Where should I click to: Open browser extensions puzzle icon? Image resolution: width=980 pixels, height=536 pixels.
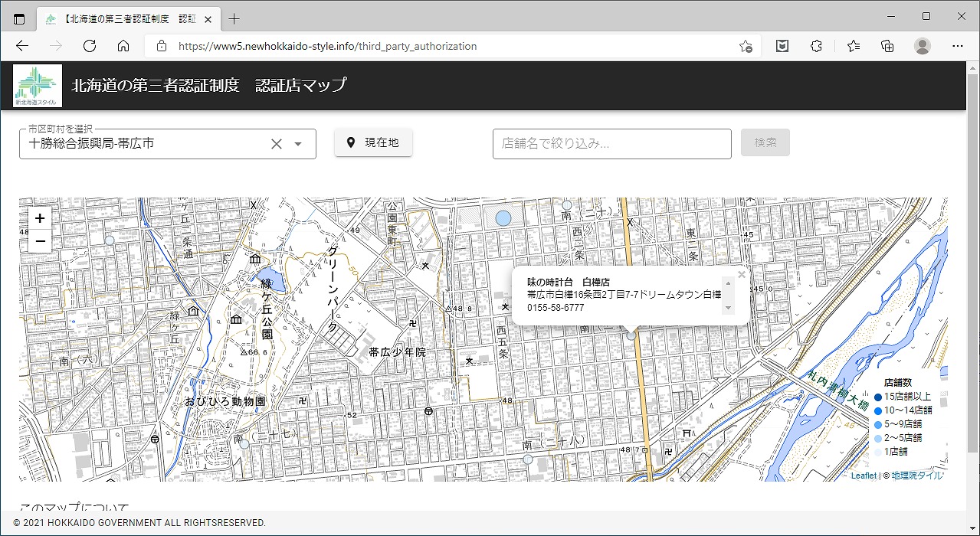[x=816, y=46]
